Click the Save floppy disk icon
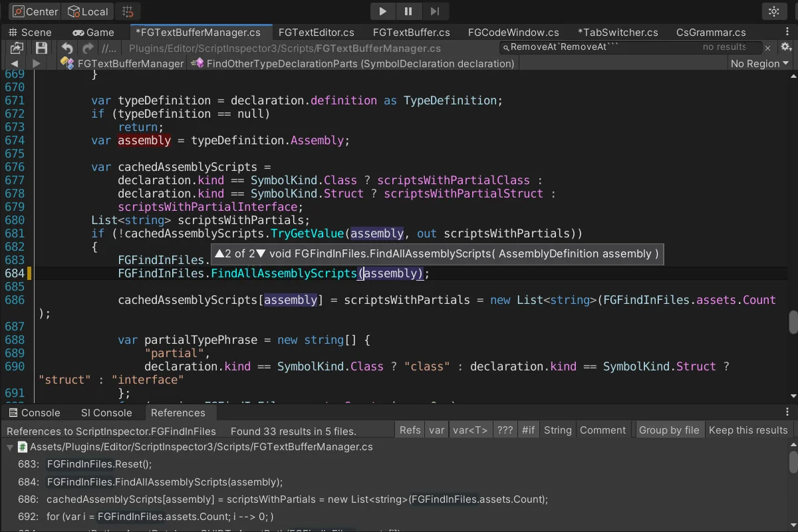The image size is (798, 532). click(x=41, y=48)
